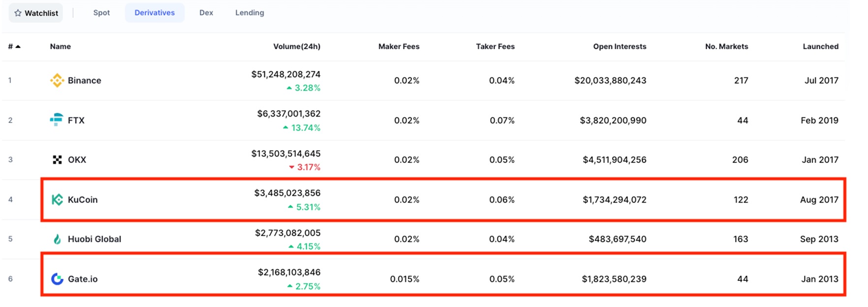The image size is (868, 307).
Task: Click Binance open interest $20,033,880,243
Action: click(611, 81)
